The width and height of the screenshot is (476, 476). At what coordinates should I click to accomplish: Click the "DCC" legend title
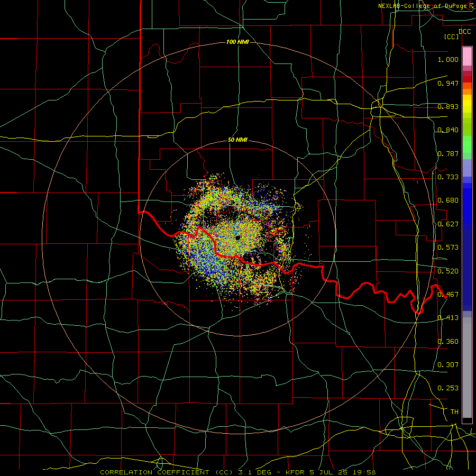point(464,32)
